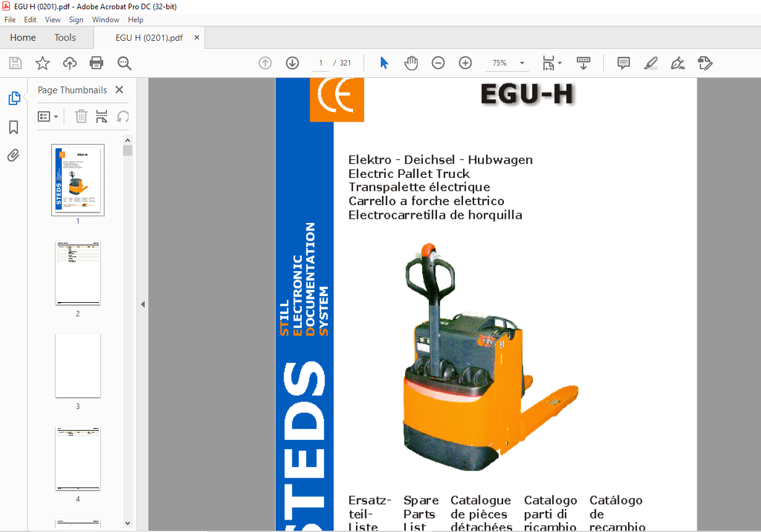Click thumbnail scrollbar down arrow
Image resolution: width=761 pixels, height=532 pixels.
[128, 523]
